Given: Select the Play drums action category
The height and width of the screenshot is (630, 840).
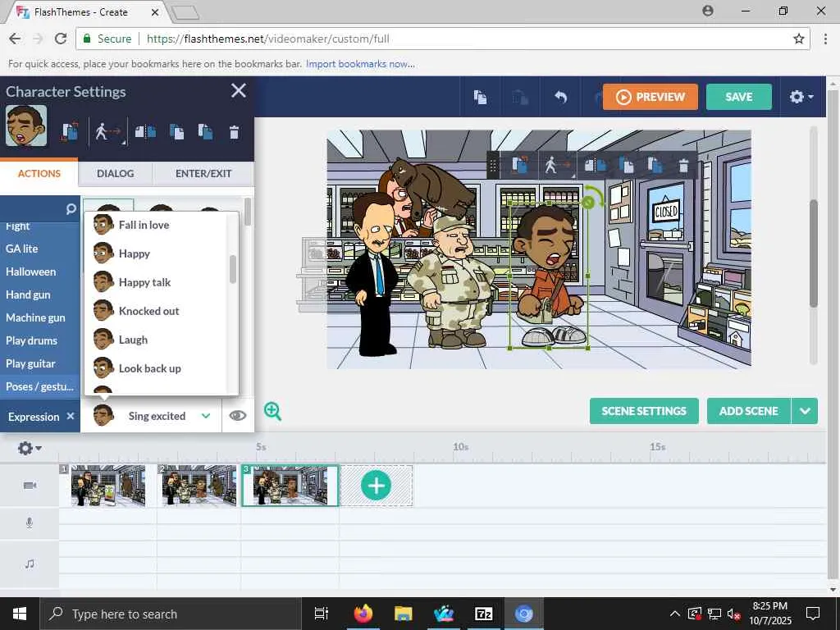Looking at the screenshot, I should pyautogui.click(x=31, y=340).
